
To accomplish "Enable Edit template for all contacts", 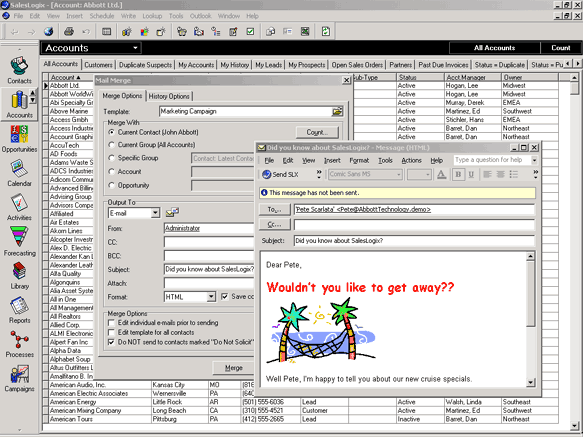I will 111,332.
